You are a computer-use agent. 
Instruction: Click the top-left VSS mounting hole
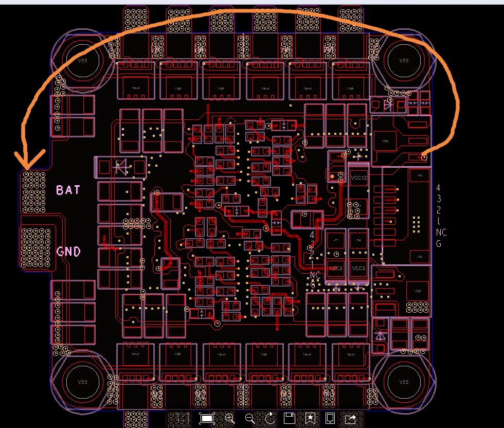pyautogui.click(x=82, y=61)
